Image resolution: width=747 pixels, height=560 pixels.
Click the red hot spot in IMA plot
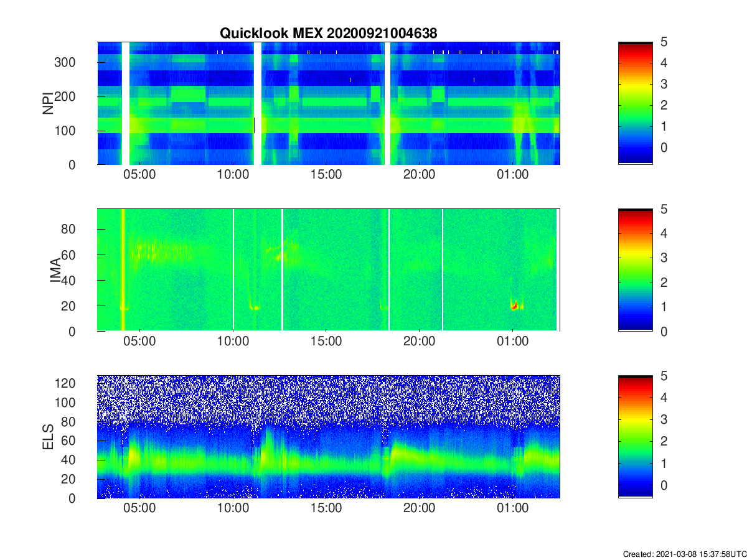click(x=514, y=306)
